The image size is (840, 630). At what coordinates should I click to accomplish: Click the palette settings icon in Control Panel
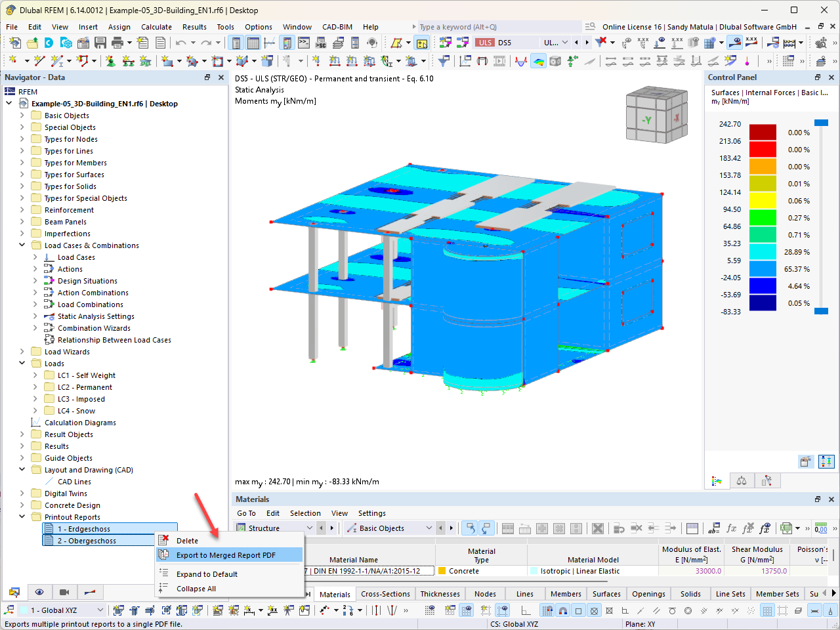[806, 461]
